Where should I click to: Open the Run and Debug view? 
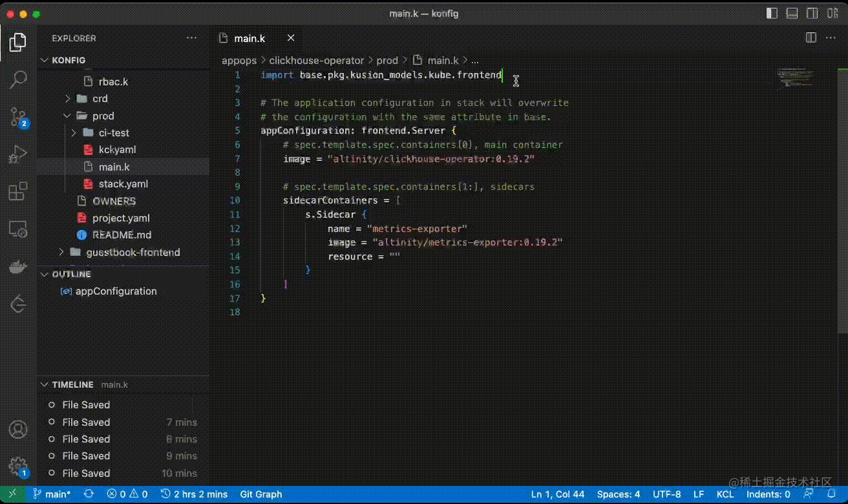coord(18,154)
